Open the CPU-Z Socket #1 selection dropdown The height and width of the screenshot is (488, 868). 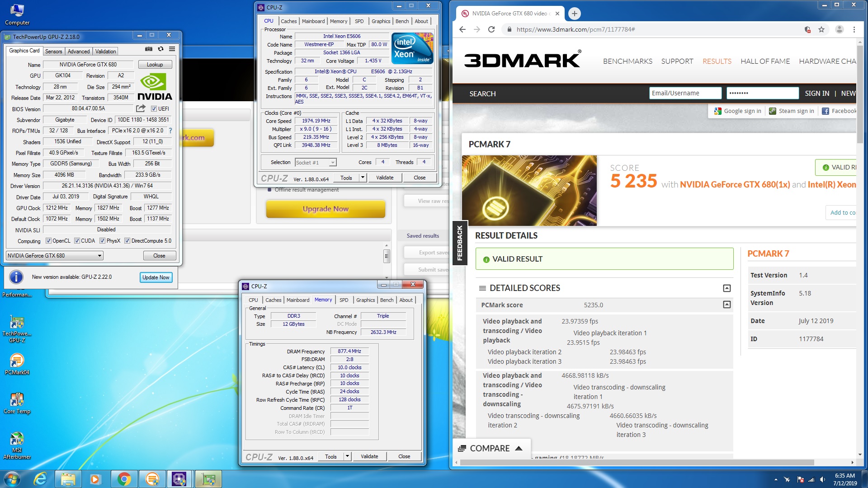pyautogui.click(x=316, y=163)
